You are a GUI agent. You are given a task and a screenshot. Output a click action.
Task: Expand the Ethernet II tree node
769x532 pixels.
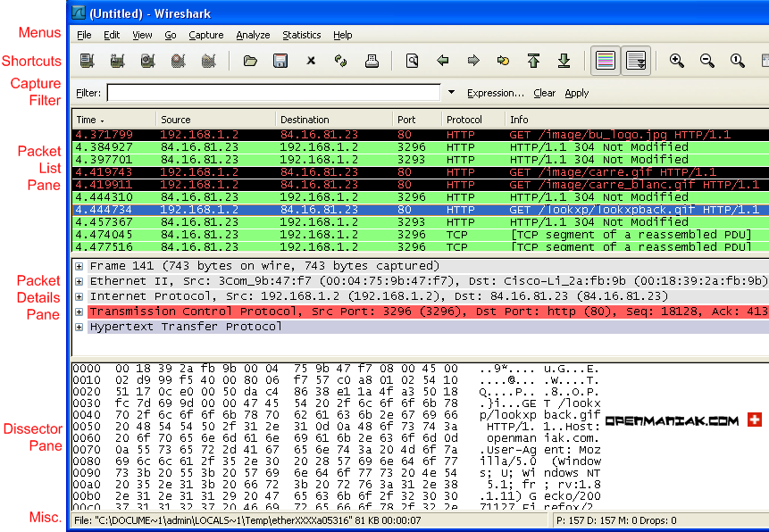[79, 281]
